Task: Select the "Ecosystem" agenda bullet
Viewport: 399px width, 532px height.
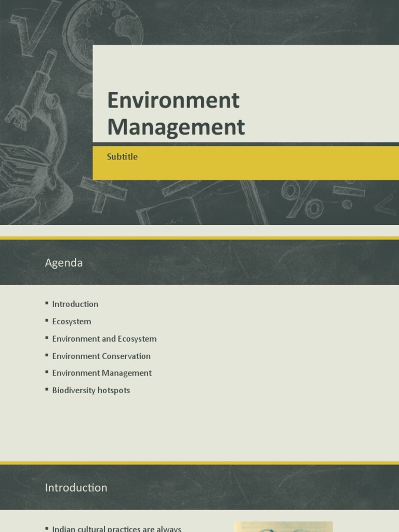Action: 72,321
